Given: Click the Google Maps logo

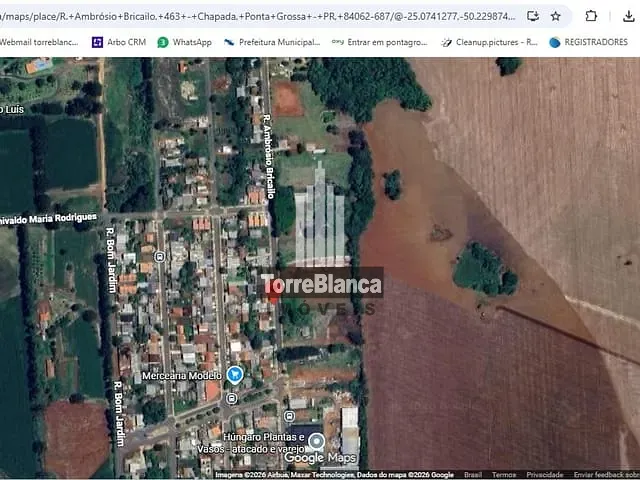Looking at the screenshot, I should tap(321, 458).
